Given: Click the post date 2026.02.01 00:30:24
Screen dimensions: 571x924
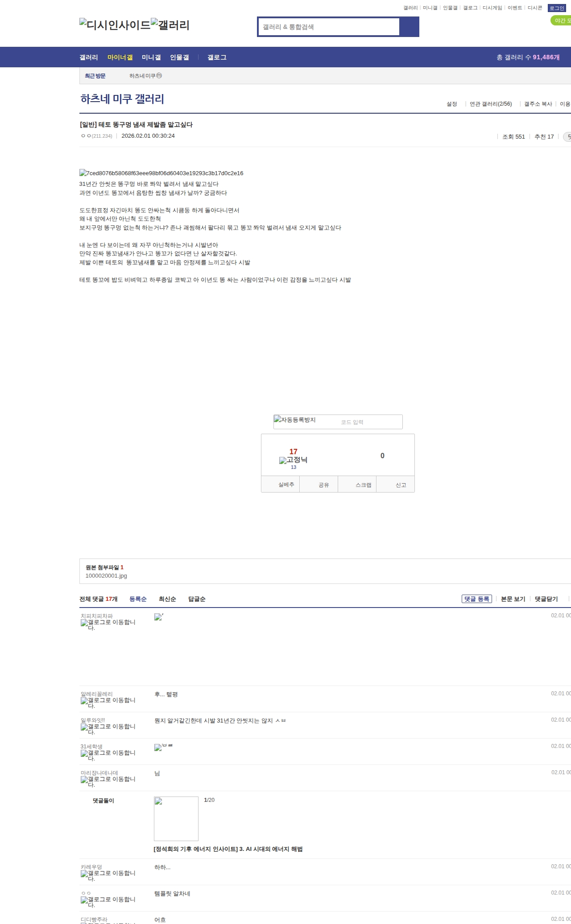Looking at the screenshot, I should (148, 136).
